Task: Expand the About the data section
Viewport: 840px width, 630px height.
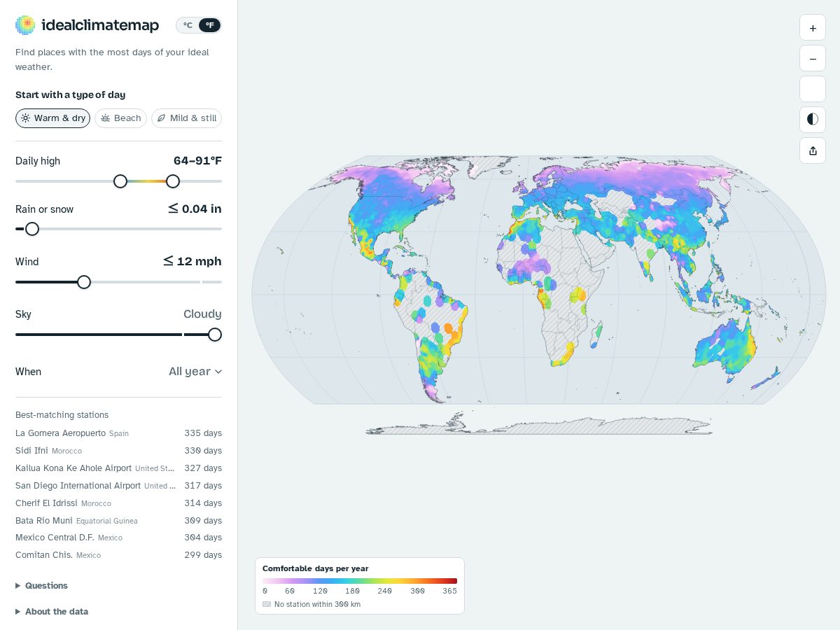Action: (52, 612)
